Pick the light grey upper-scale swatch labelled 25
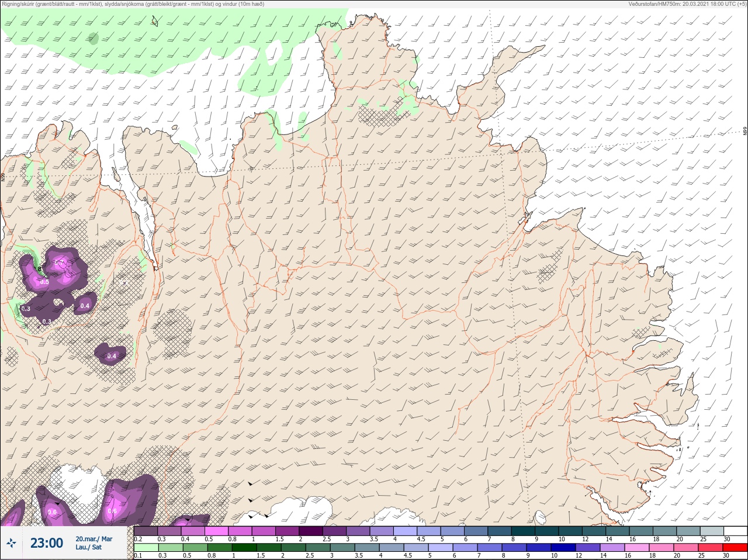748x560 pixels. (712, 531)
